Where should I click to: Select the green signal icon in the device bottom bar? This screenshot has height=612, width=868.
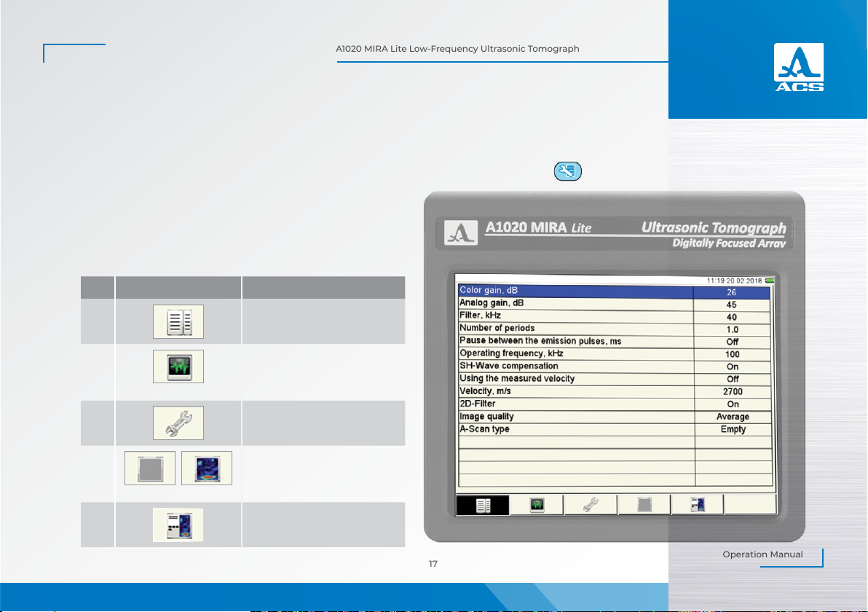tap(537, 505)
